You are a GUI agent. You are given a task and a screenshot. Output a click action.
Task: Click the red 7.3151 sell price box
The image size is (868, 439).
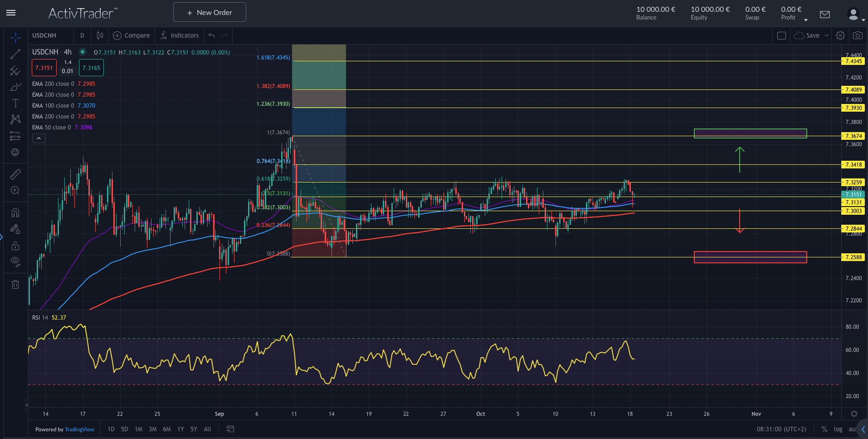click(44, 67)
